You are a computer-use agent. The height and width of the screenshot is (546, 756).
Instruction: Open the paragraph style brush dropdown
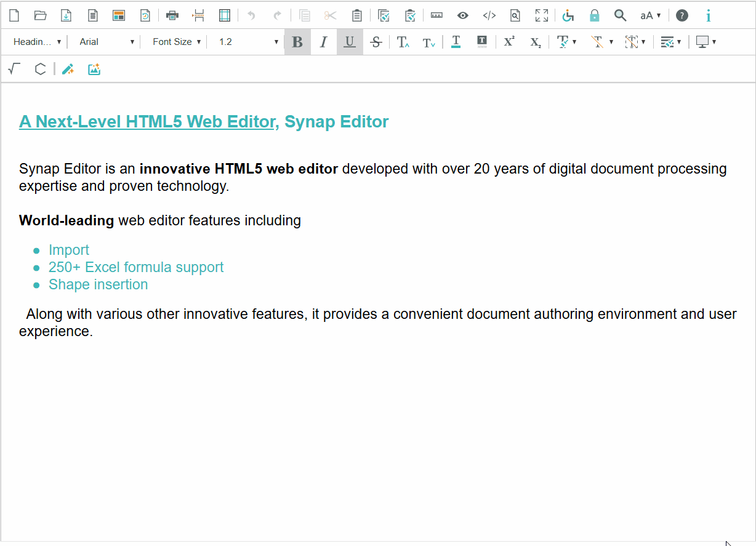(x=670, y=42)
